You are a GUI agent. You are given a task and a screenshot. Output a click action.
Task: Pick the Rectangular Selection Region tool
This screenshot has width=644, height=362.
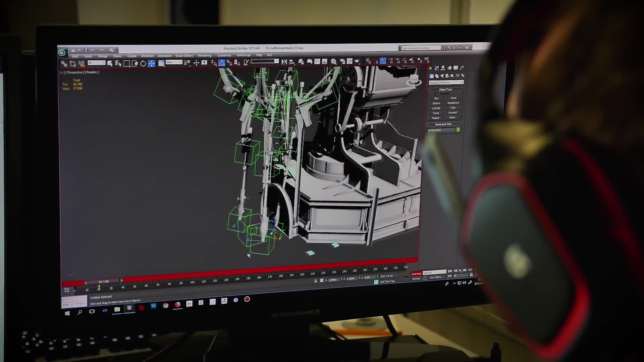click(x=127, y=63)
